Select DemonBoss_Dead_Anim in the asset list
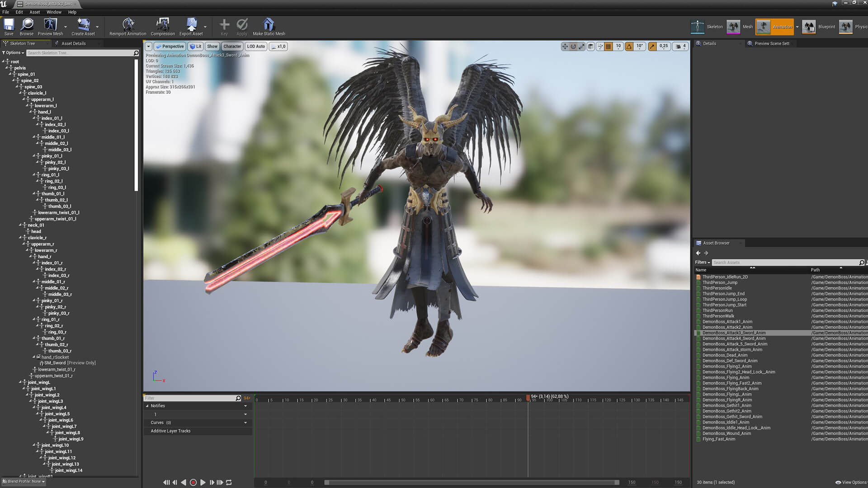The height and width of the screenshot is (488, 868). point(725,355)
